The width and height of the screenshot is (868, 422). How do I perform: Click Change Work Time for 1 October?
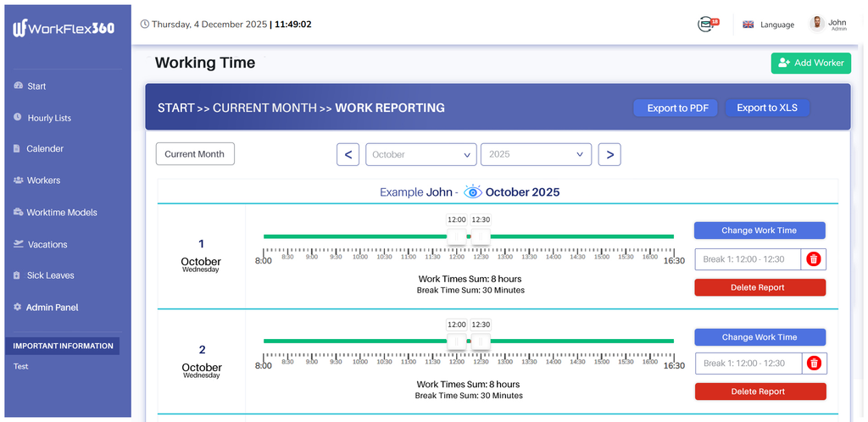point(759,230)
